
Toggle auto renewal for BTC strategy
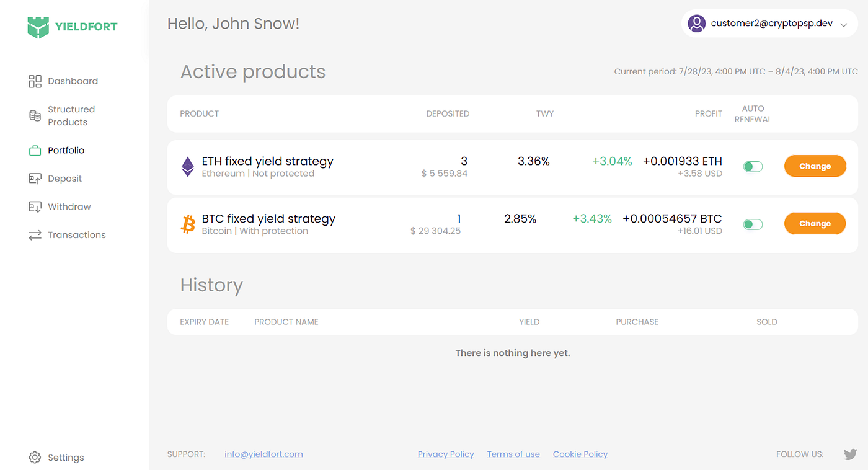pyautogui.click(x=753, y=224)
